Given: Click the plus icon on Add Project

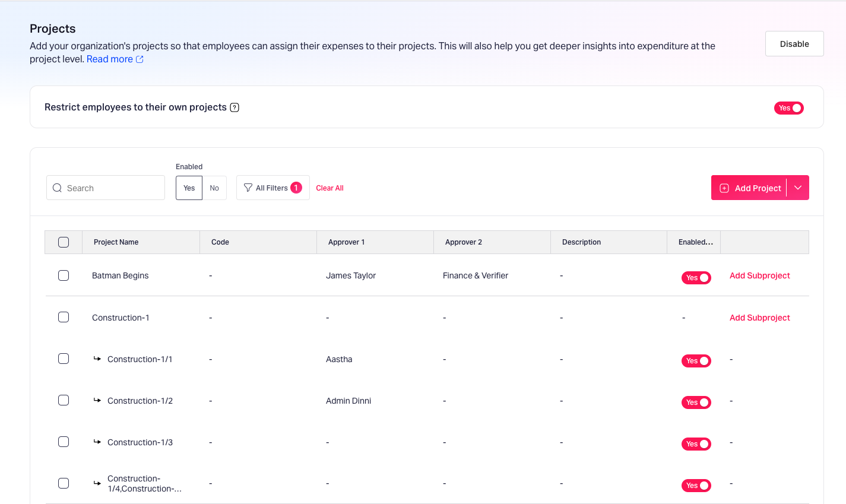Looking at the screenshot, I should (724, 188).
